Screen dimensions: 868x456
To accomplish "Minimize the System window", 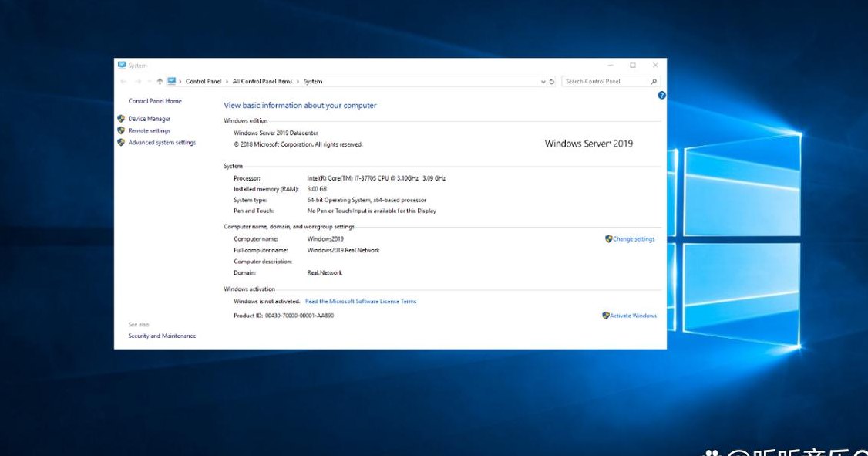I will tap(611, 66).
